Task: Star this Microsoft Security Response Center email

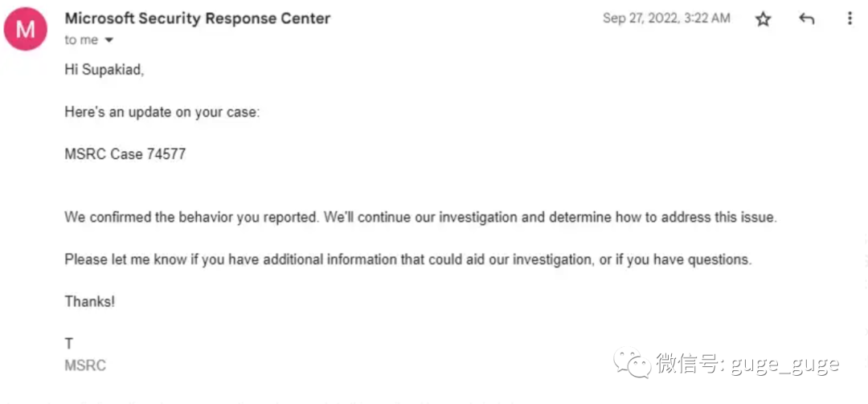Action: 763,18
